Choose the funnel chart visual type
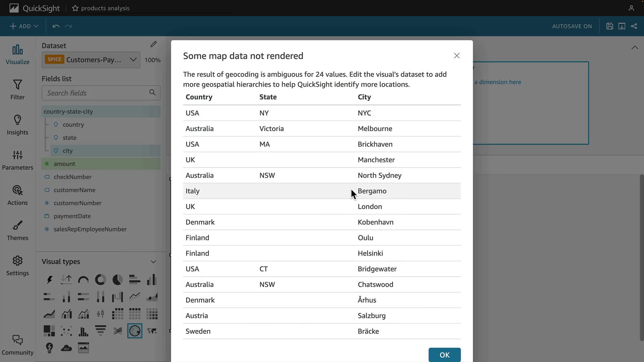The height and width of the screenshot is (362, 644). [100, 331]
